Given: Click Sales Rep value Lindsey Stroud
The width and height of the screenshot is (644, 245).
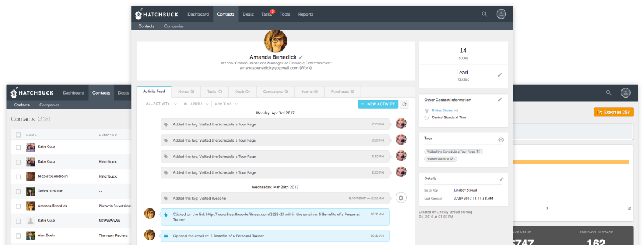Looking at the screenshot, I should (466, 190).
